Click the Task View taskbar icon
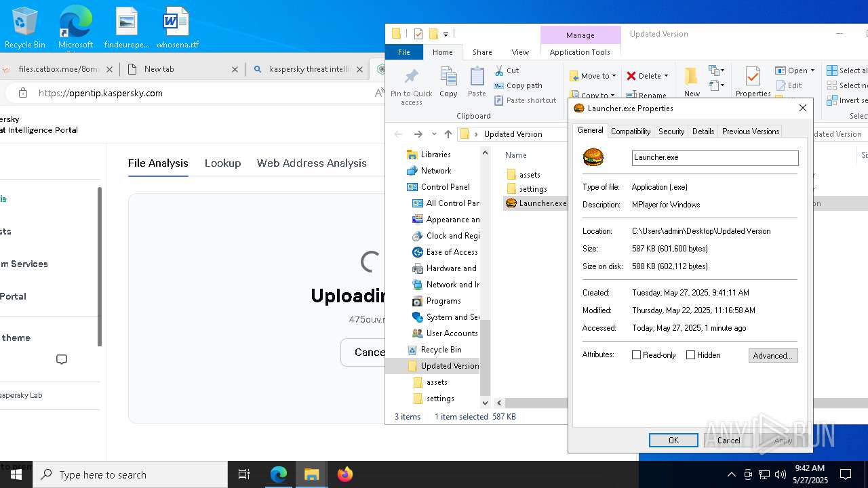The image size is (868, 488). 244,474
